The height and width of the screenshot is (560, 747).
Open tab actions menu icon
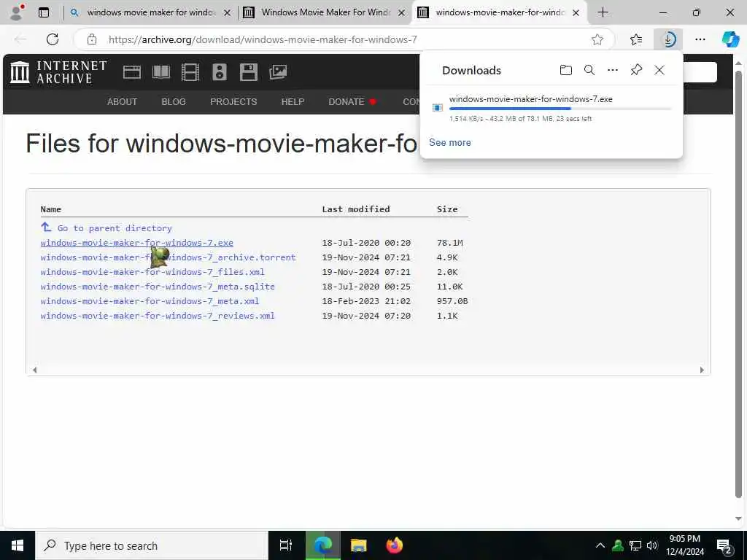coord(44,12)
